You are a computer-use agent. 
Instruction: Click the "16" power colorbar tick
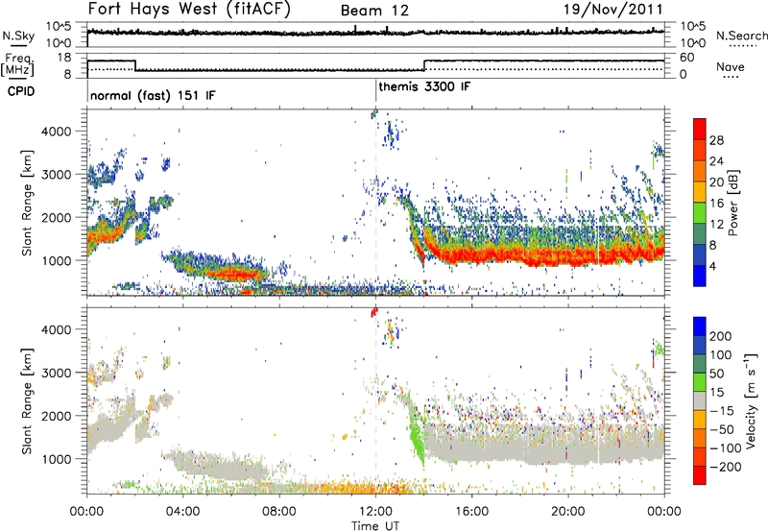tap(716, 204)
